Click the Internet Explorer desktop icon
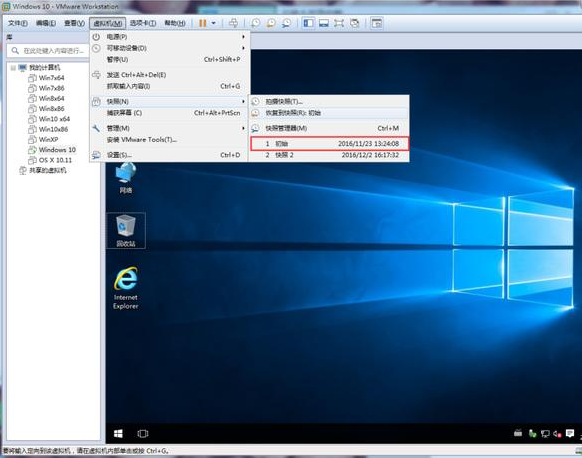Screen dimensions: 582x458 coord(125,288)
